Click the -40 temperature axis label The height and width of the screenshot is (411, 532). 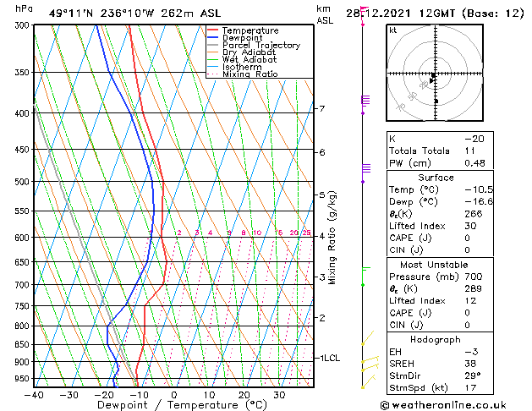tap(35, 395)
